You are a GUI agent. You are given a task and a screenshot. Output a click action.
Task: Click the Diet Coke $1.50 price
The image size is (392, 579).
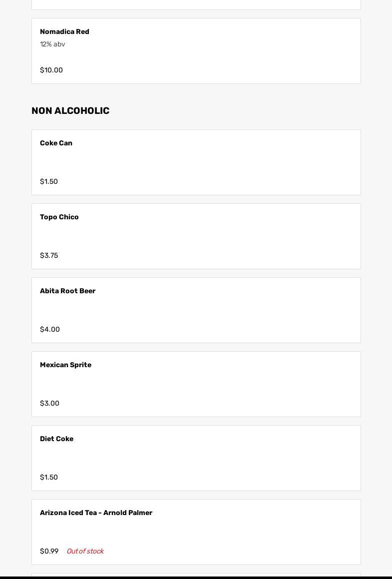pyautogui.click(x=49, y=478)
